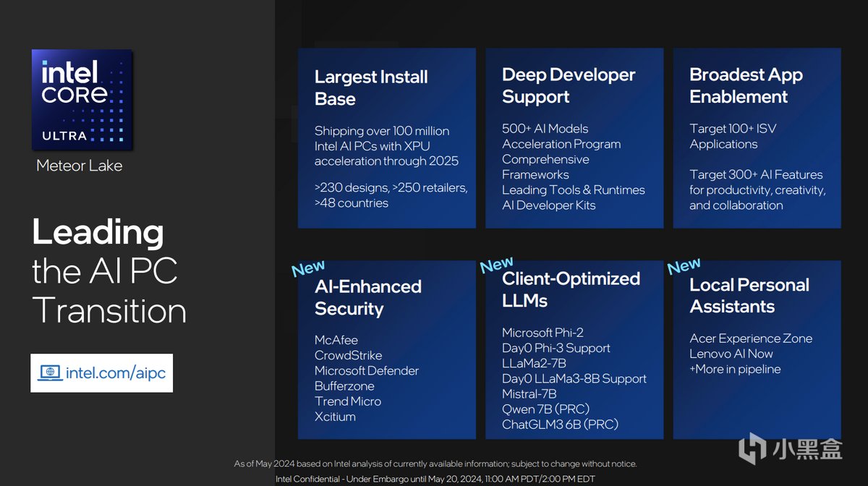This screenshot has height=486, width=868.
Task: Click the "Leading Tools & Runtimes" line
Action: coord(573,189)
